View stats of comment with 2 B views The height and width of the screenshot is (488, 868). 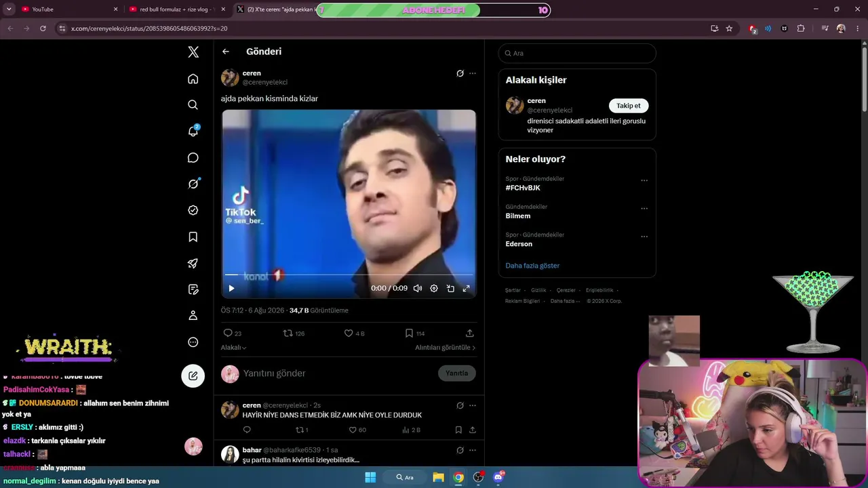(411, 430)
